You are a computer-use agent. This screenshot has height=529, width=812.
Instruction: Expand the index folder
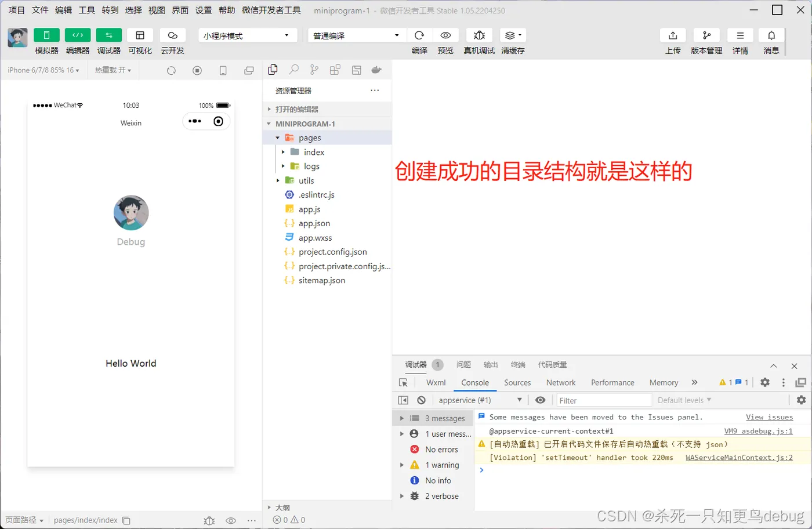pyautogui.click(x=328, y=152)
